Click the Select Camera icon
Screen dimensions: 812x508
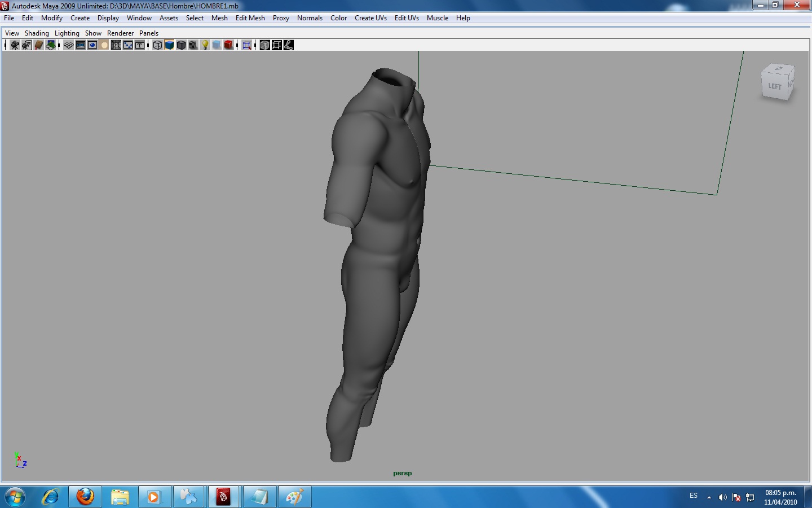coord(15,45)
